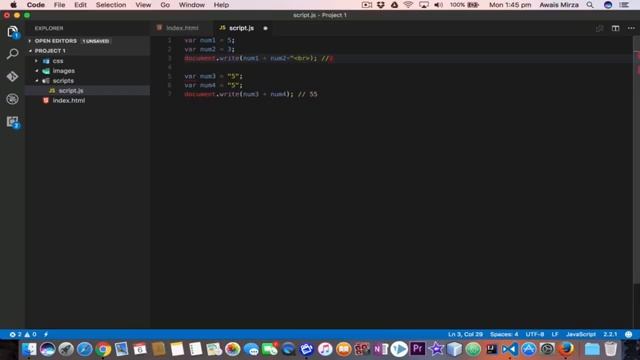Open the Window menu
The width and height of the screenshot is (640, 360).
click(x=192, y=5)
